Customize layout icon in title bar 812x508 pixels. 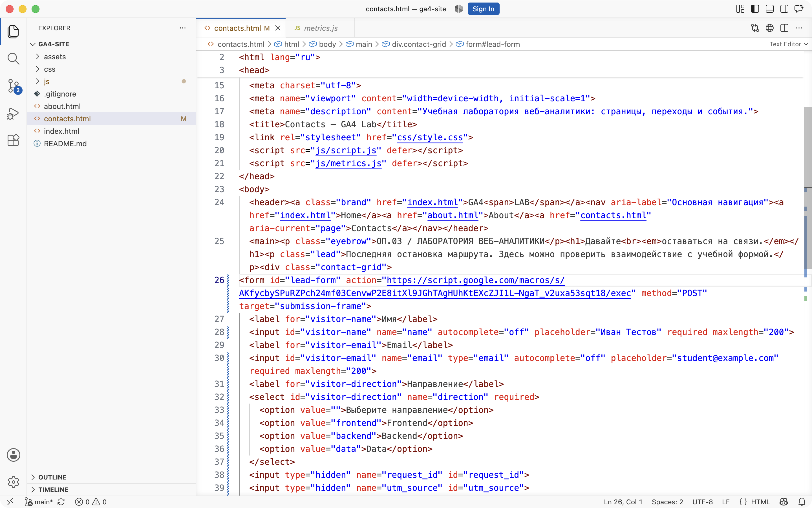740,9
